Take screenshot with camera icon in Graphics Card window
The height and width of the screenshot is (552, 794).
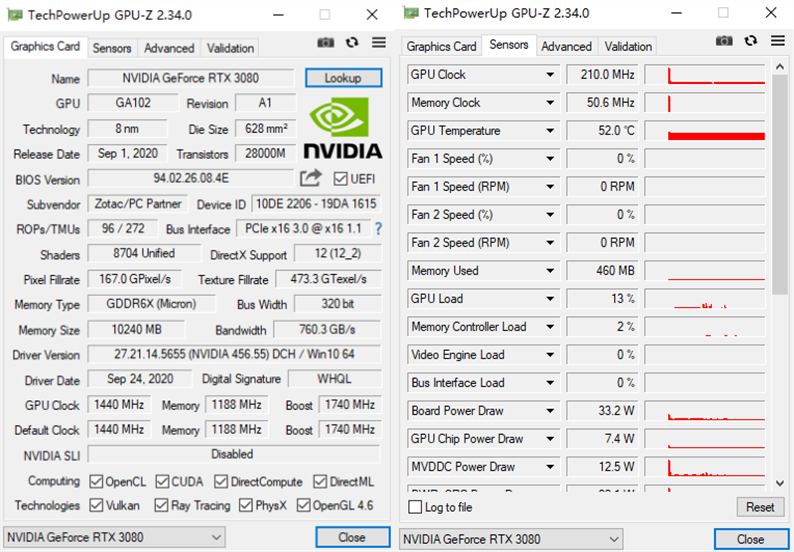coord(326,43)
